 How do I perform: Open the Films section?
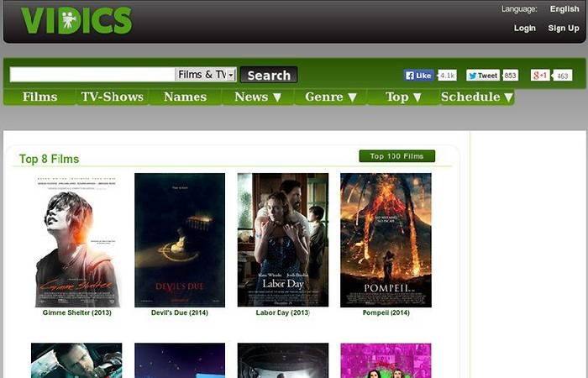pos(39,97)
